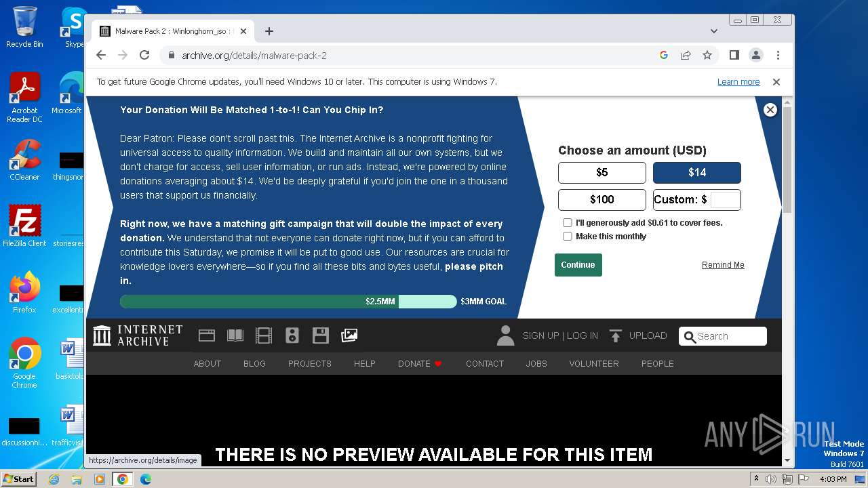Open the VOLUNTEER menu item
Viewport: 868px width, 488px height.
[594, 364]
